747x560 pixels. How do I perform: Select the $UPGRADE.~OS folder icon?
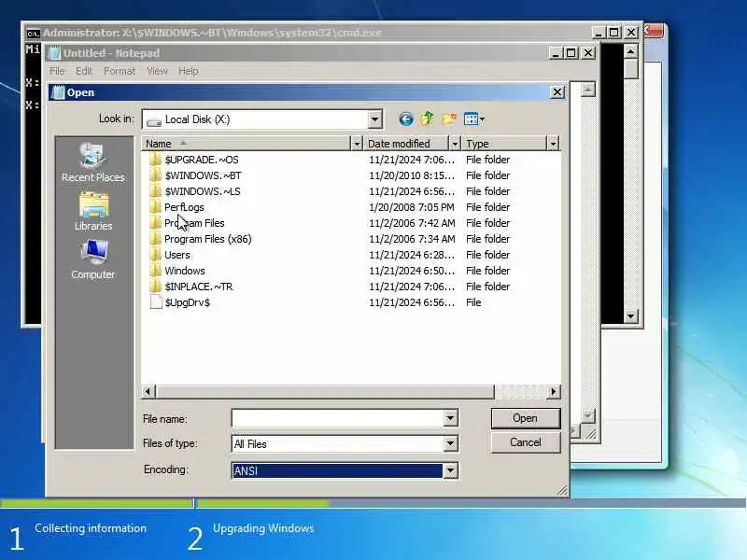click(x=155, y=160)
